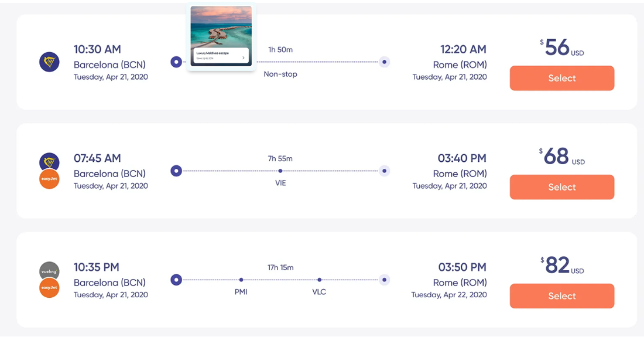644x340 pixels.
Task: Click the easyJet icon on the 10:35 PM flight
Action: pyautogui.click(x=49, y=288)
